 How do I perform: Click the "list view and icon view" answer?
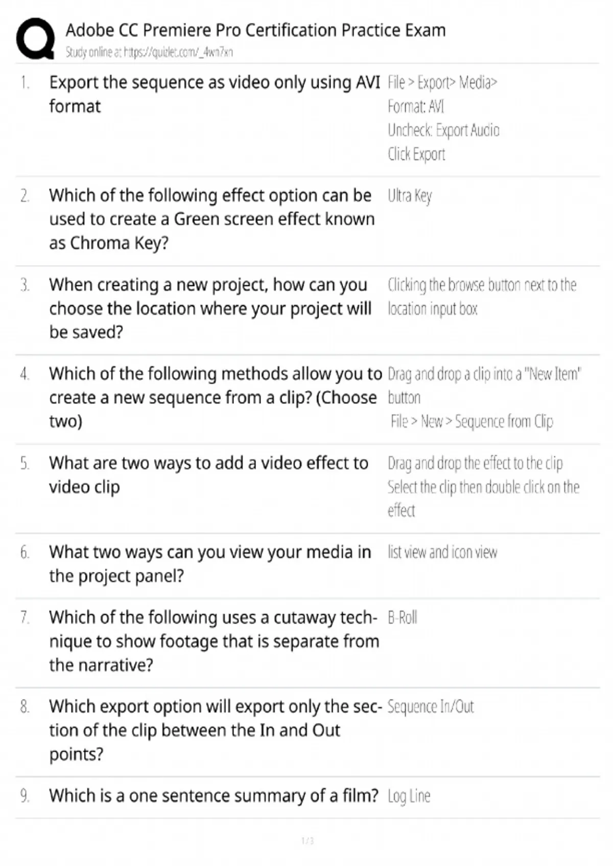click(442, 552)
